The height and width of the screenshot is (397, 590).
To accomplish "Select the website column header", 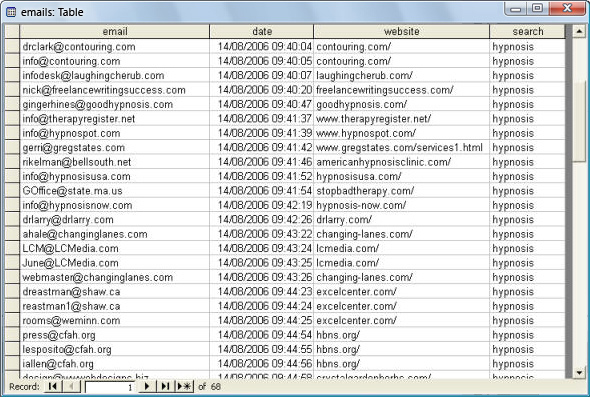I will [x=401, y=32].
